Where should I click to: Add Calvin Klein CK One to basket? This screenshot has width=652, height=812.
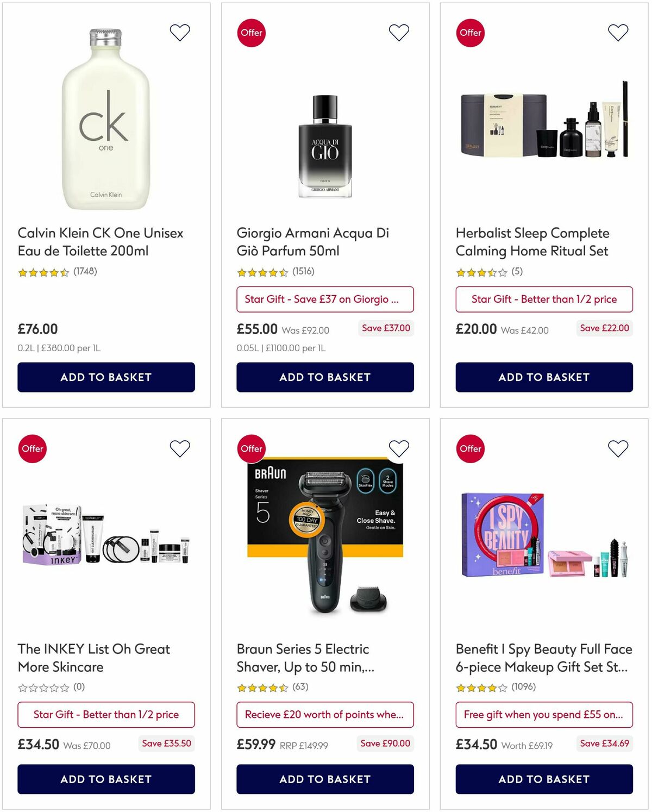point(106,377)
